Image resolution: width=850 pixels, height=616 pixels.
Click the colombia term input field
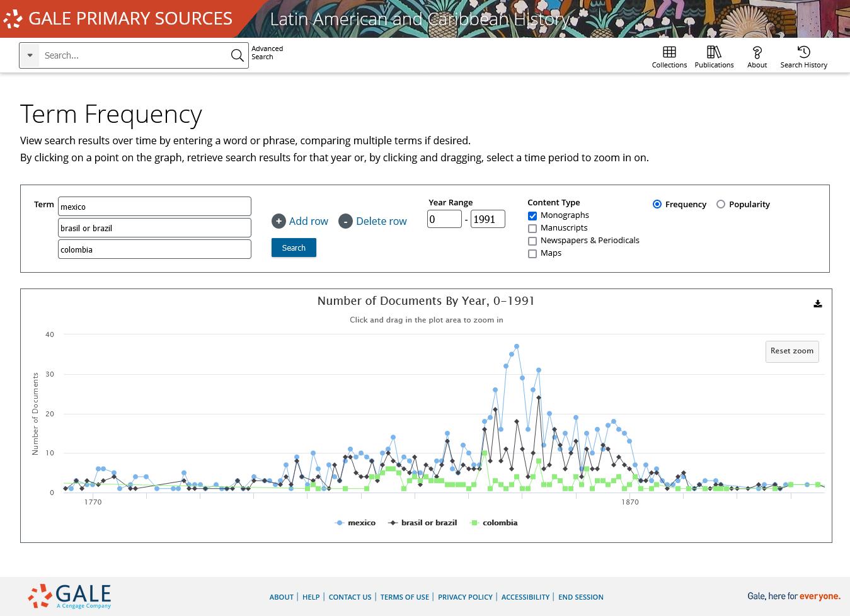pyautogui.click(x=154, y=249)
